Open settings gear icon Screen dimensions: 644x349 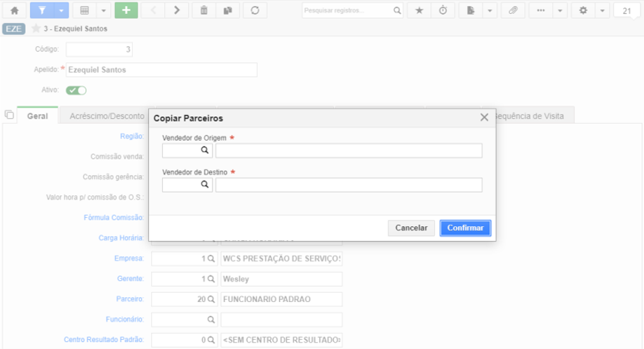[x=583, y=11]
